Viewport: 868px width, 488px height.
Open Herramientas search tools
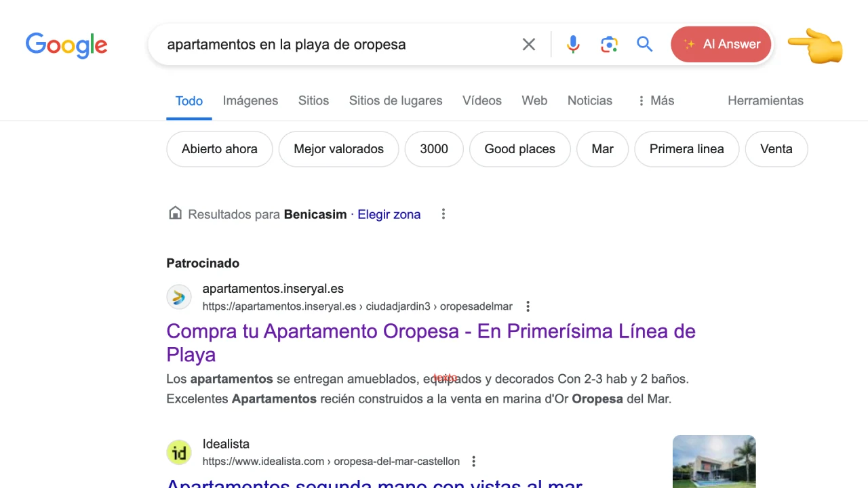tap(766, 100)
